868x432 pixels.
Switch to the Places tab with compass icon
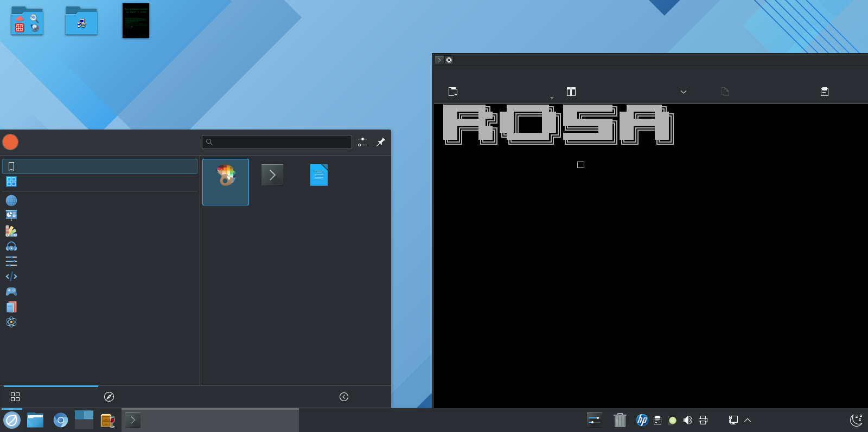(x=109, y=397)
